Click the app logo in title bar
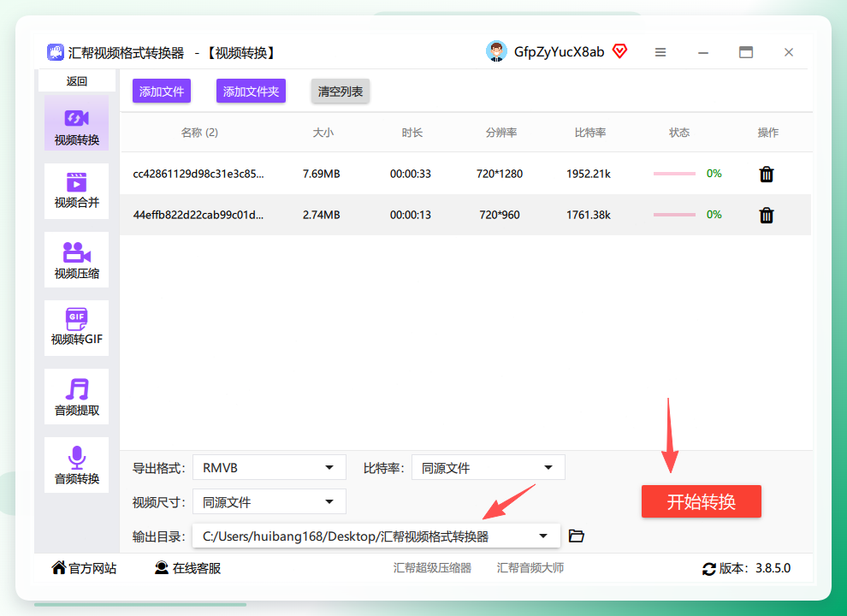This screenshot has width=847, height=616. click(55, 52)
